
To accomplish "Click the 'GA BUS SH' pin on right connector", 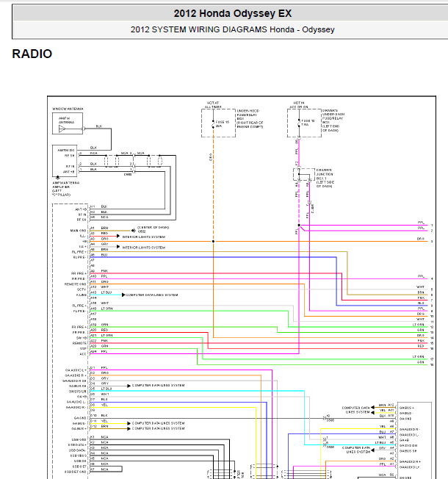I will point(408,451).
